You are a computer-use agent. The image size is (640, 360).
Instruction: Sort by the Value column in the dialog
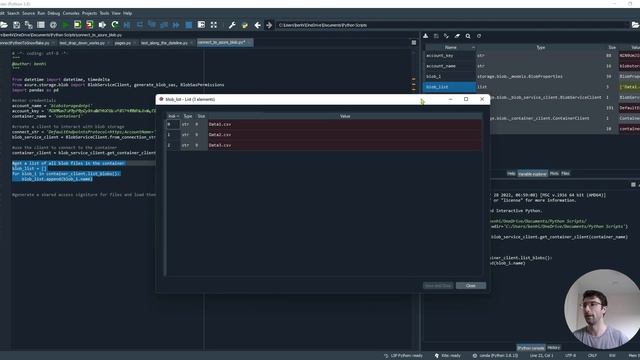click(x=345, y=116)
